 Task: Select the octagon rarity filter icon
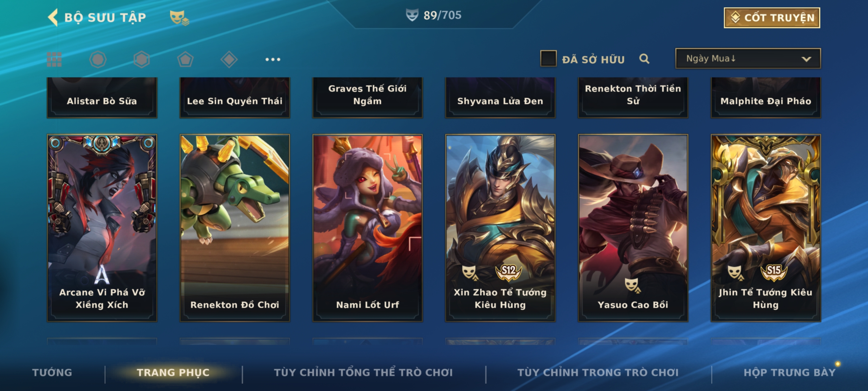coord(98,59)
